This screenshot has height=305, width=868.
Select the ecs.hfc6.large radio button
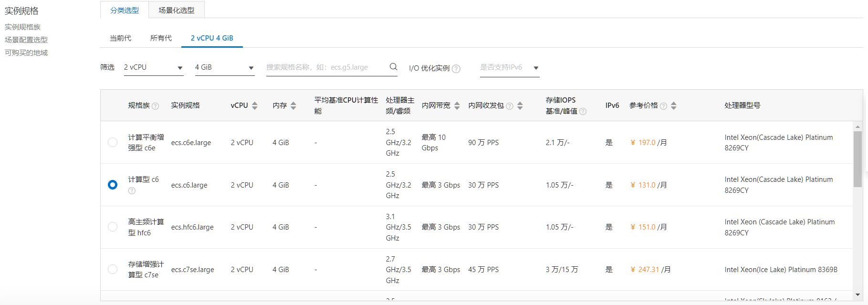[x=113, y=227]
